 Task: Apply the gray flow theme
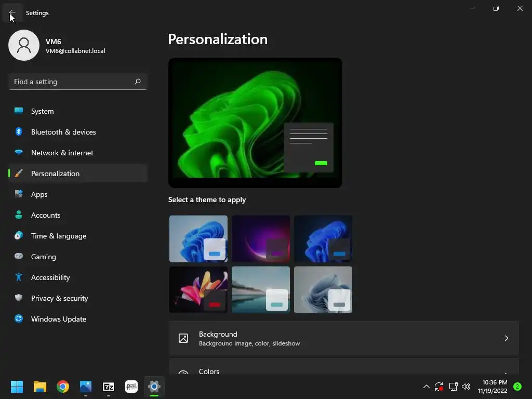pyautogui.click(x=323, y=289)
